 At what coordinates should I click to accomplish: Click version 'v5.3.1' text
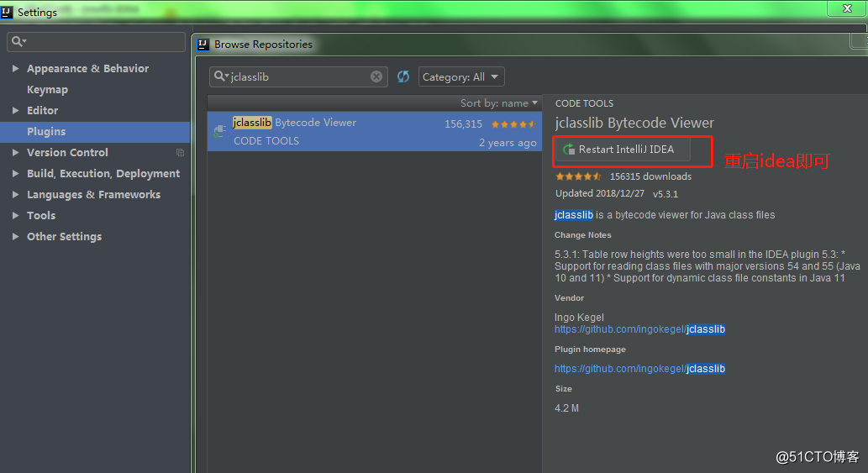(x=665, y=194)
